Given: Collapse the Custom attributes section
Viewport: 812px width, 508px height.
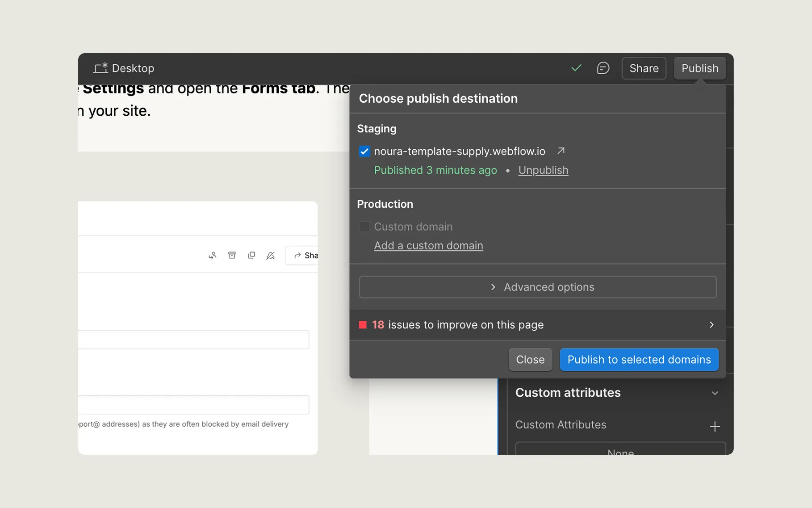Looking at the screenshot, I should pos(715,393).
